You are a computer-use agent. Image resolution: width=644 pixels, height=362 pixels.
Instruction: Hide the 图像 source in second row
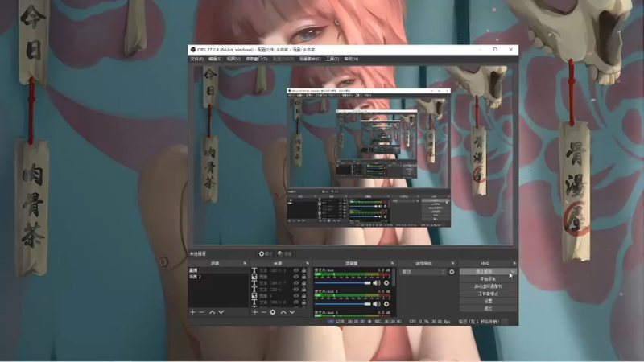(x=296, y=277)
